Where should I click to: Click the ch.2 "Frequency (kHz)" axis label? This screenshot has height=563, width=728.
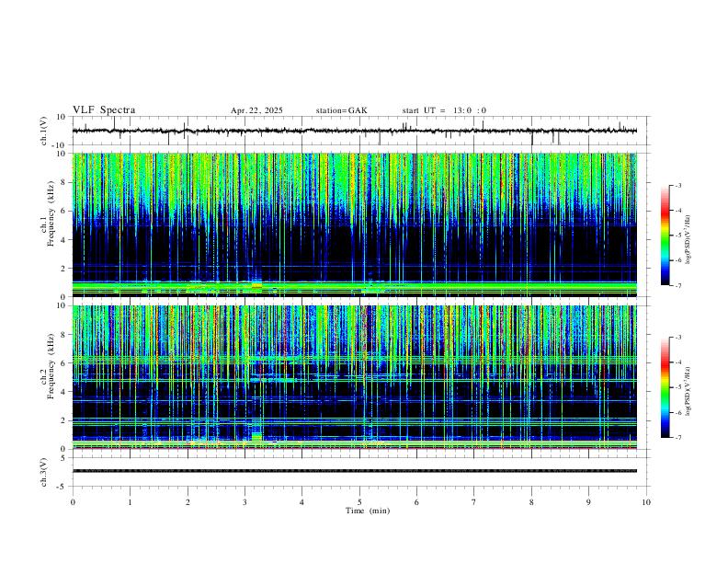(x=51, y=366)
